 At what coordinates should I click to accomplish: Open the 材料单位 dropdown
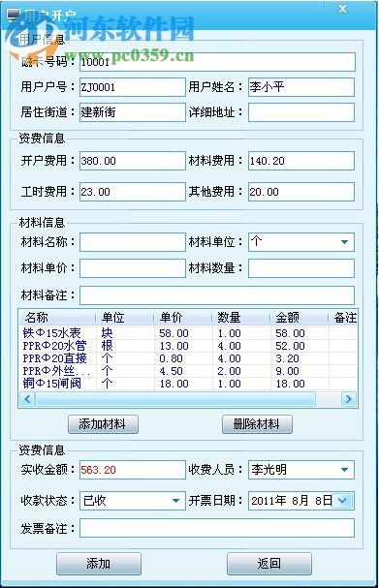[x=344, y=242]
